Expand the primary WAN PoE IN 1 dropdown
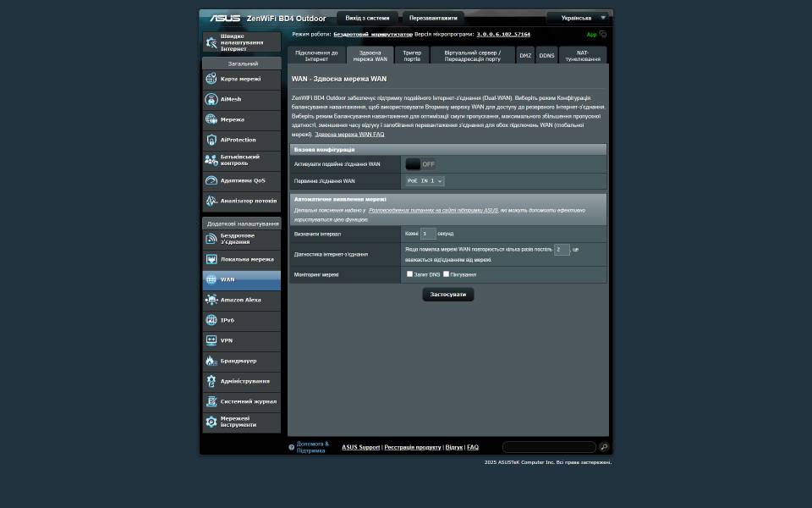 click(x=425, y=181)
